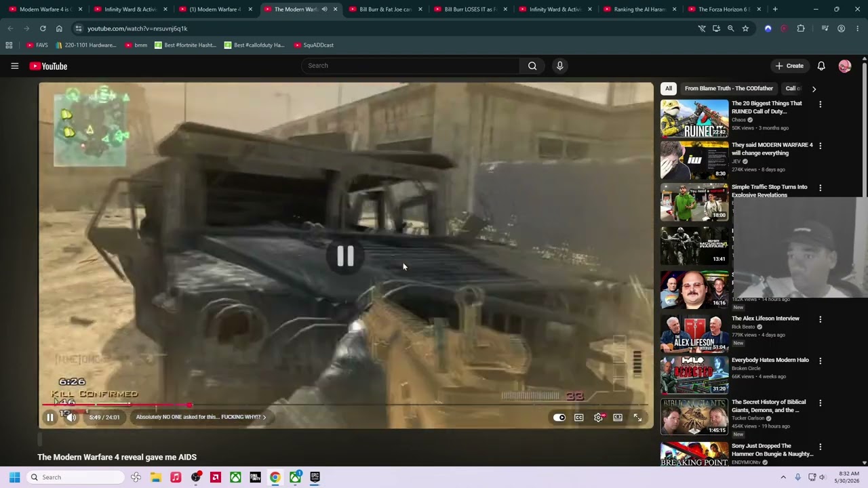Open options for 'The 20 Biggest Things' video
Viewport: 868px width, 488px height.
click(x=820, y=104)
